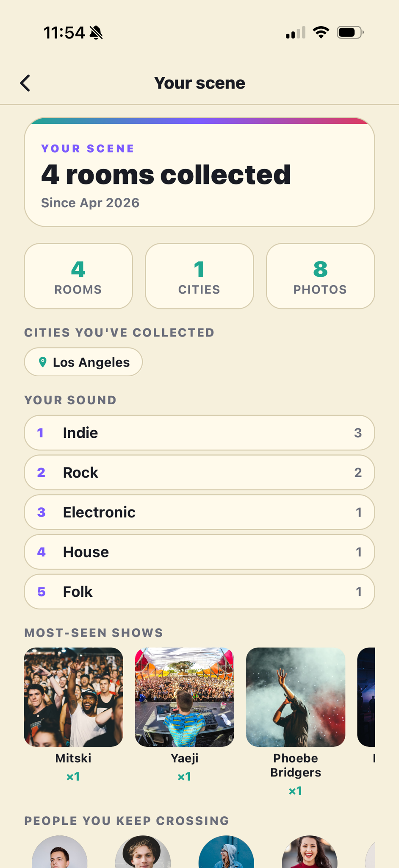Viewport: 399px width, 868px height.
Task: Open the Indie genre row
Action: 199,433
